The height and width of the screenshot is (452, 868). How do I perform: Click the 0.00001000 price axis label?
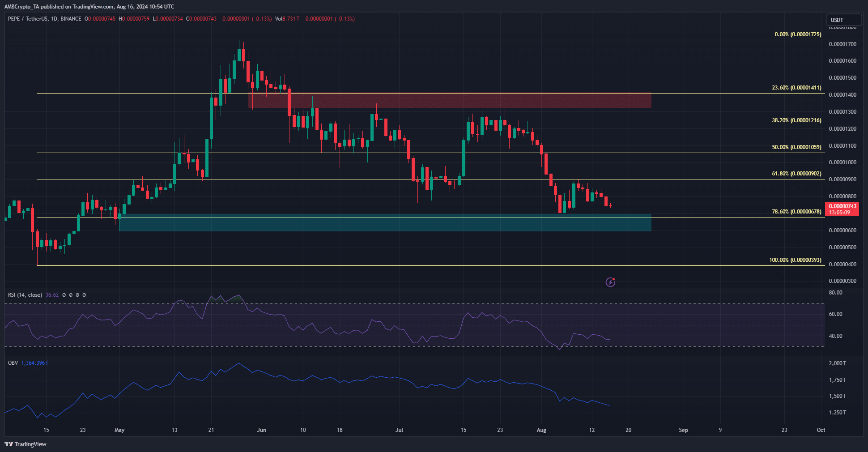point(842,162)
